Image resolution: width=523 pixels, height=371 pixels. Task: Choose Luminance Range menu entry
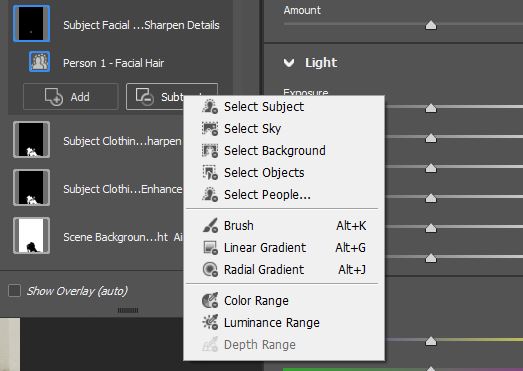(272, 323)
